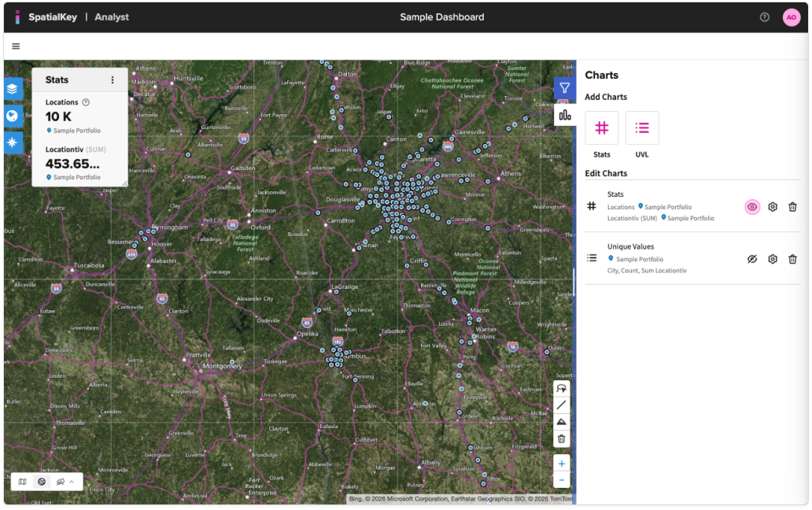Open the Layers panel from the left sidebar
This screenshot has width=812, height=510.
point(13,89)
